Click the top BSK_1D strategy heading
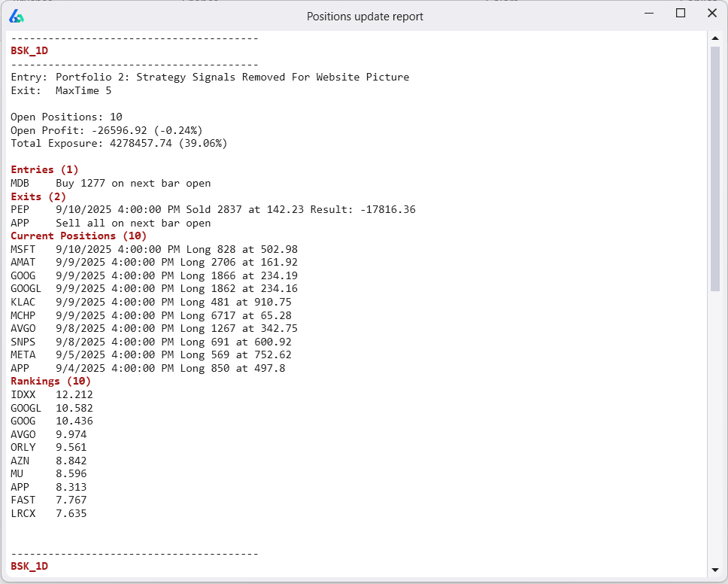Image resolution: width=728 pixels, height=584 pixels. pyautogui.click(x=29, y=51)
